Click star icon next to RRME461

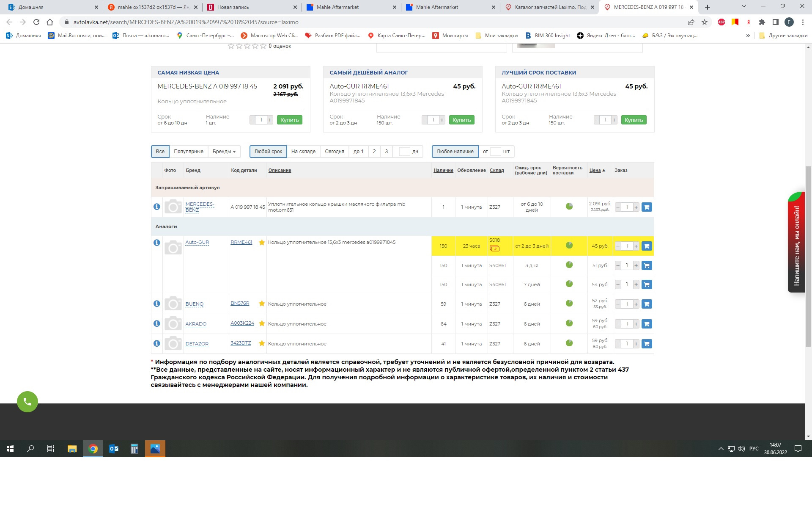coord(262,243)
